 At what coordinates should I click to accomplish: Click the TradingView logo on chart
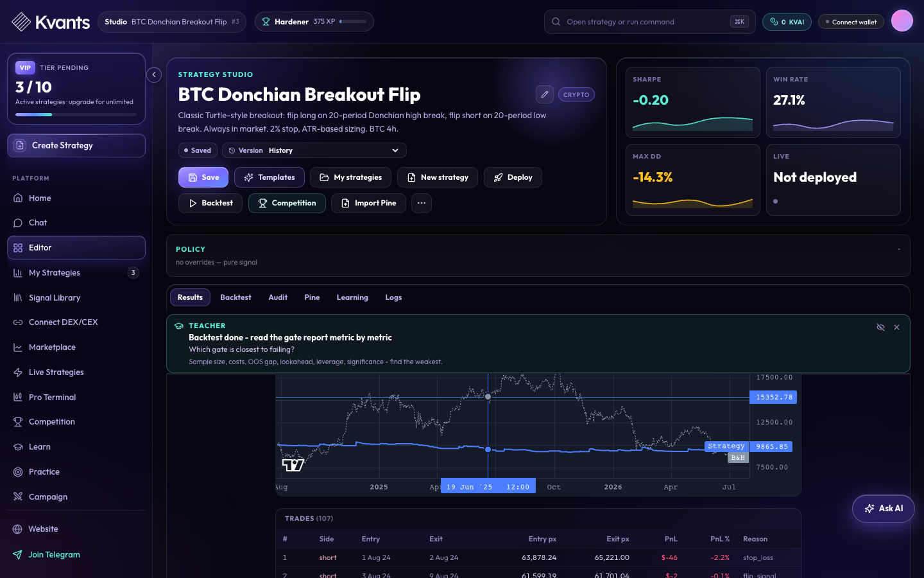pyautogui.click(x=293, y=465)
